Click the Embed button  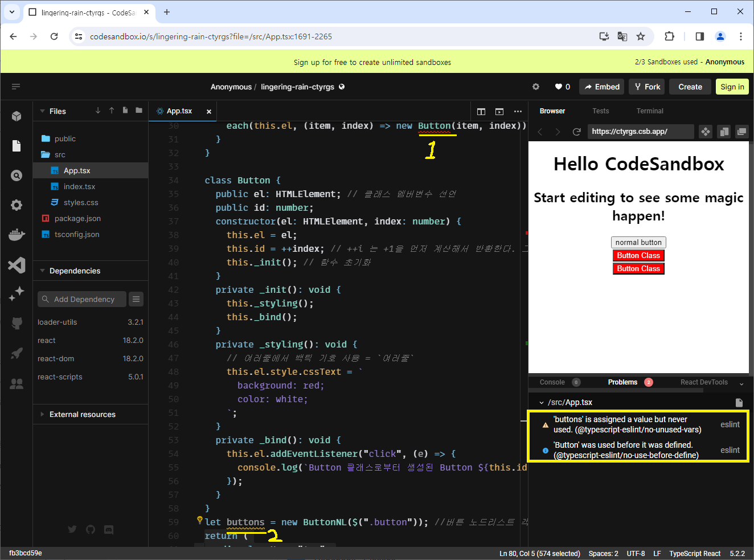602,87
